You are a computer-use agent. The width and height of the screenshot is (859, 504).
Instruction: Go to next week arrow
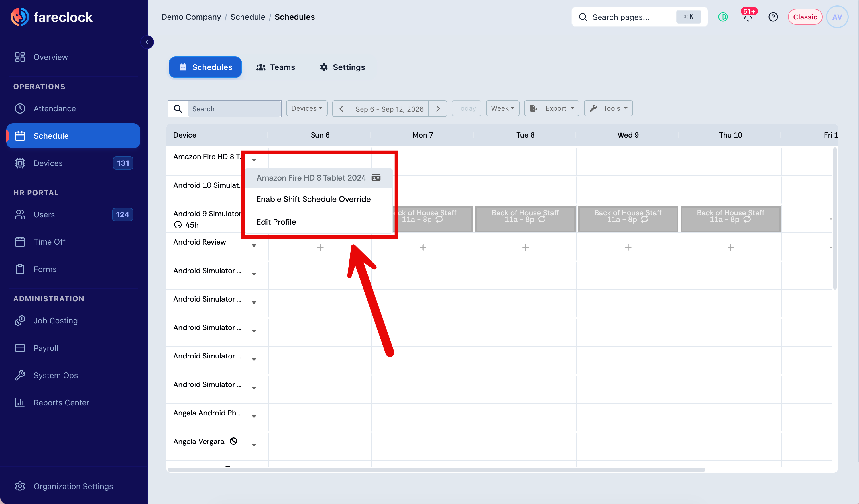click(438, 109)
